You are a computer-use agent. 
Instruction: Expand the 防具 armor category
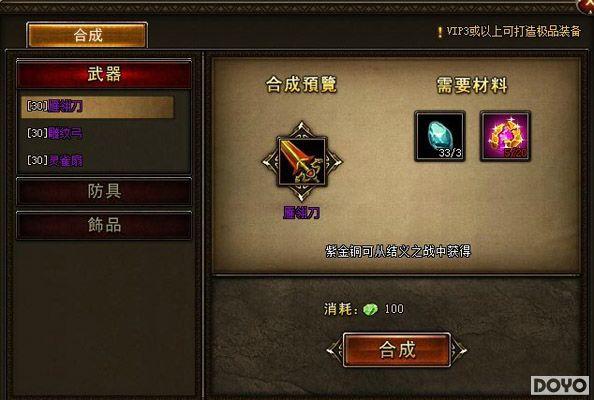click(104, 191)
